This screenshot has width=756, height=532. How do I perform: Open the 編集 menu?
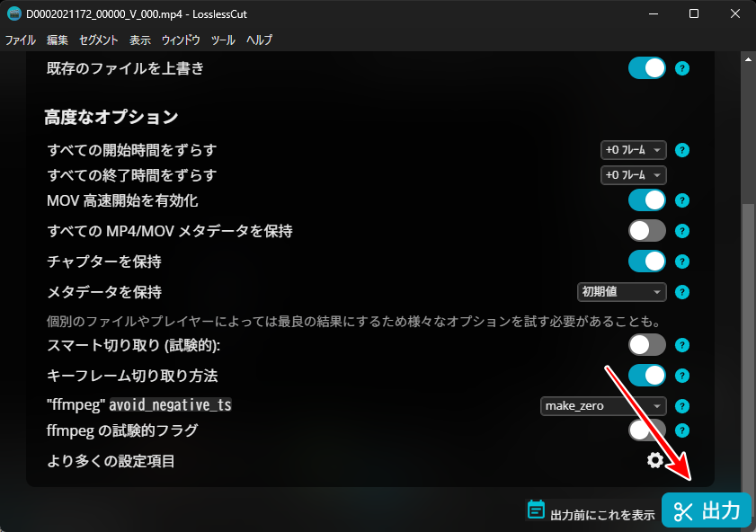(x=57, y=40)
